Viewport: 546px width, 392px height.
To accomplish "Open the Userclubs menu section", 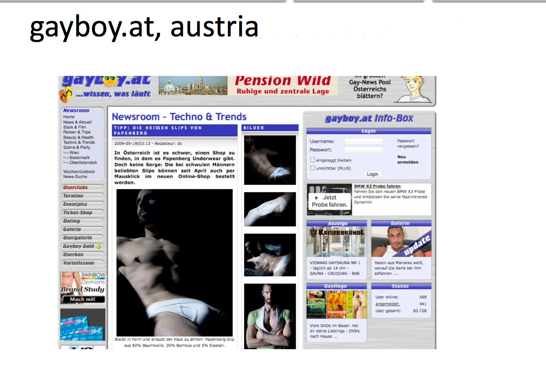I will [x=75, y=188].
